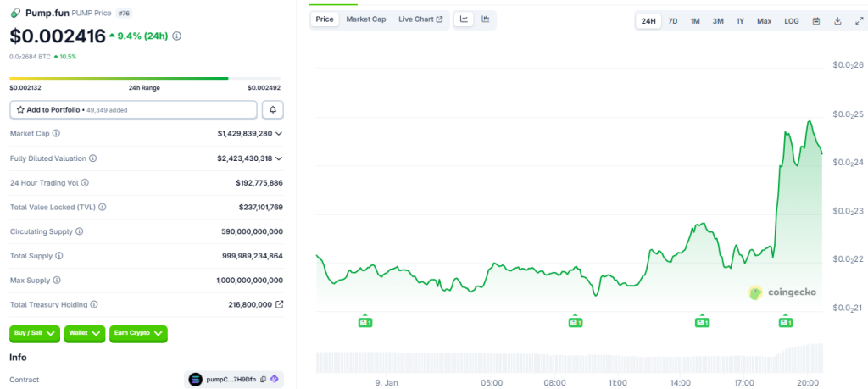Click the bell price alert icon
This screenshot has width=868, height=389.
[273, 110]
